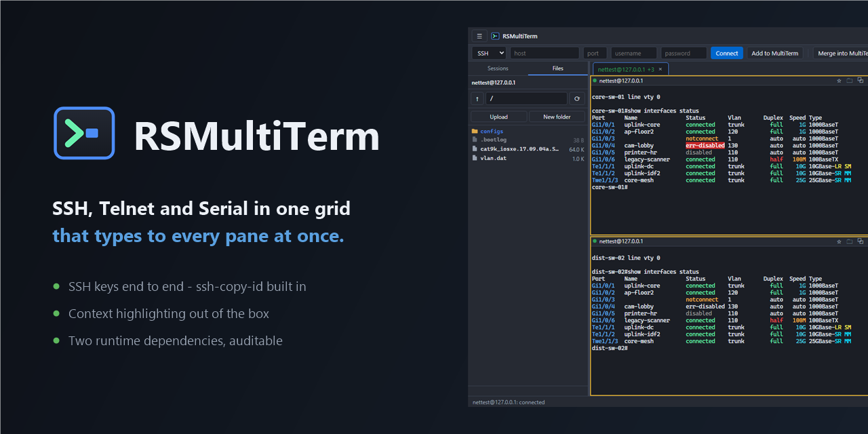The height and width of the screenshot is (434, 868).
Task: Click Merge into MultiTerm button
Action: tap(842, 53)
